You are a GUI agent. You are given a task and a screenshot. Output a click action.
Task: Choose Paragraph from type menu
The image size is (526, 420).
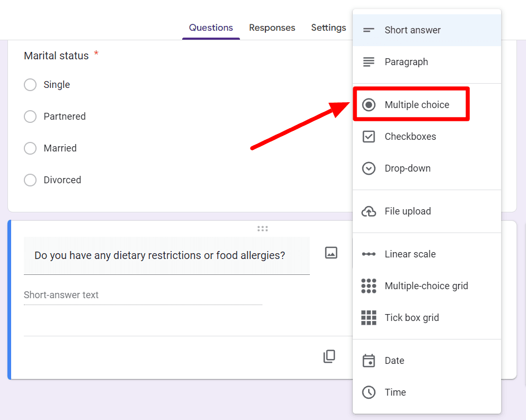(x=427, y=62)
